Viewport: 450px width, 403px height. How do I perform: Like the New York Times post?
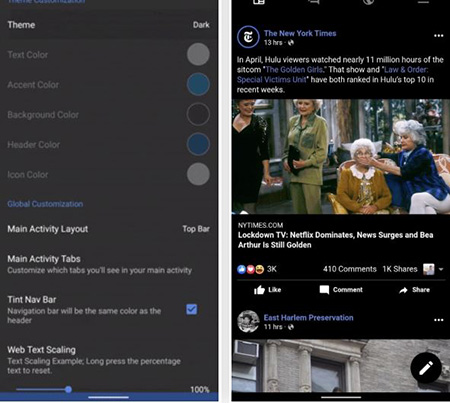point(267,290)
